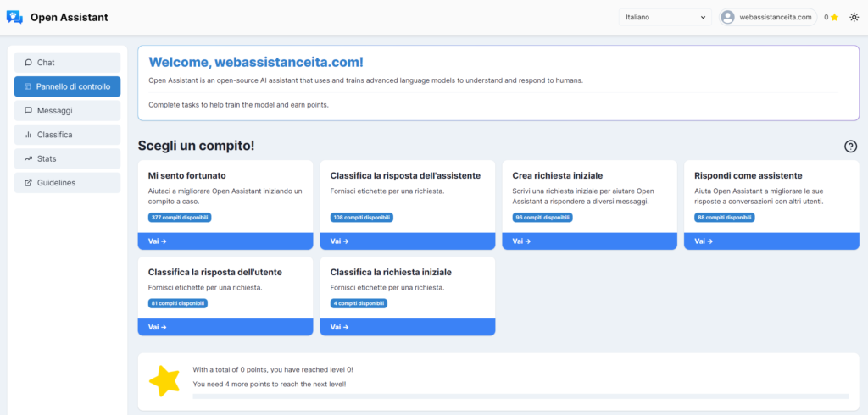Click the 'You need 4 more points' text
This screenshot has width=868, height=415.
270,384
